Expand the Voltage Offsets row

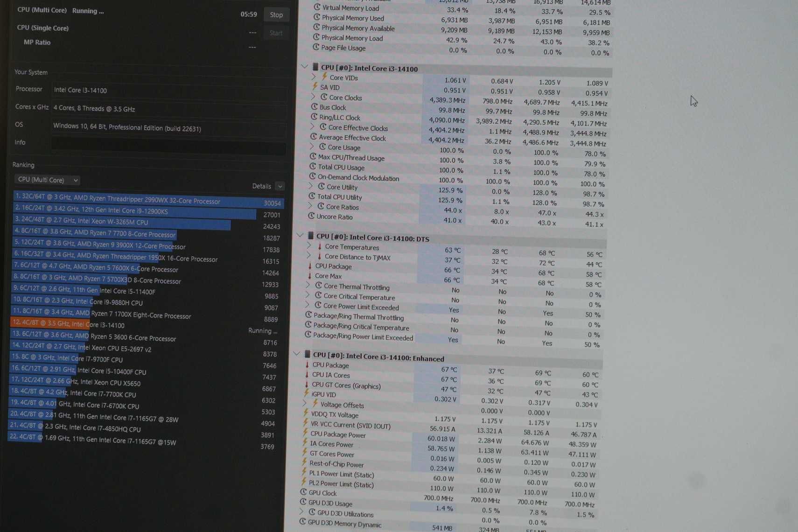coord(305,403)
